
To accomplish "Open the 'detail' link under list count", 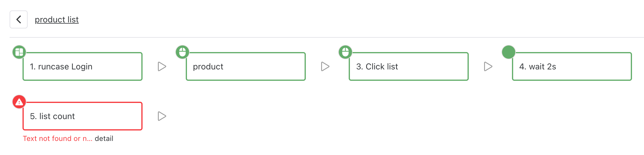I will click(104, 139).
